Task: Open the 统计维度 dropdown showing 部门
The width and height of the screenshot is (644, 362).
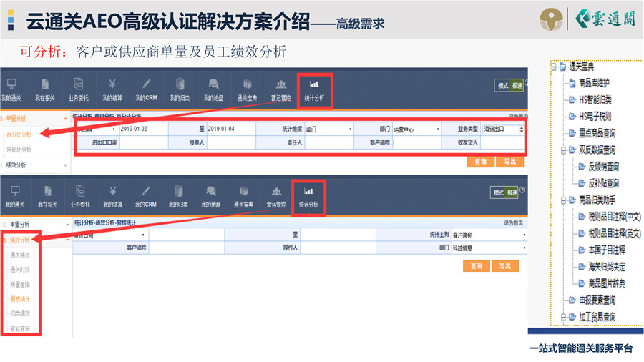Action: coord(328,129)
